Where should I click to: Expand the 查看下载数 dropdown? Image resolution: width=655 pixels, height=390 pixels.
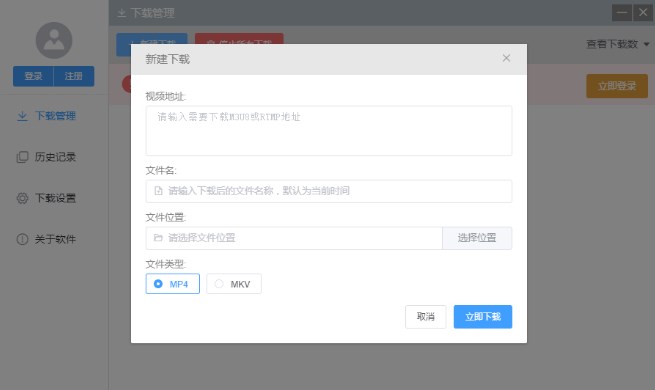(617, 44)
